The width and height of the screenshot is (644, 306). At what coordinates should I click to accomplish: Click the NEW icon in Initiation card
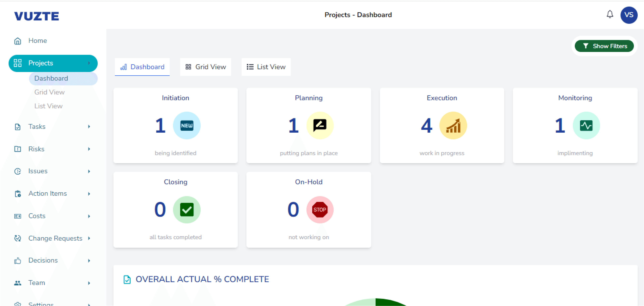point(186,125)
